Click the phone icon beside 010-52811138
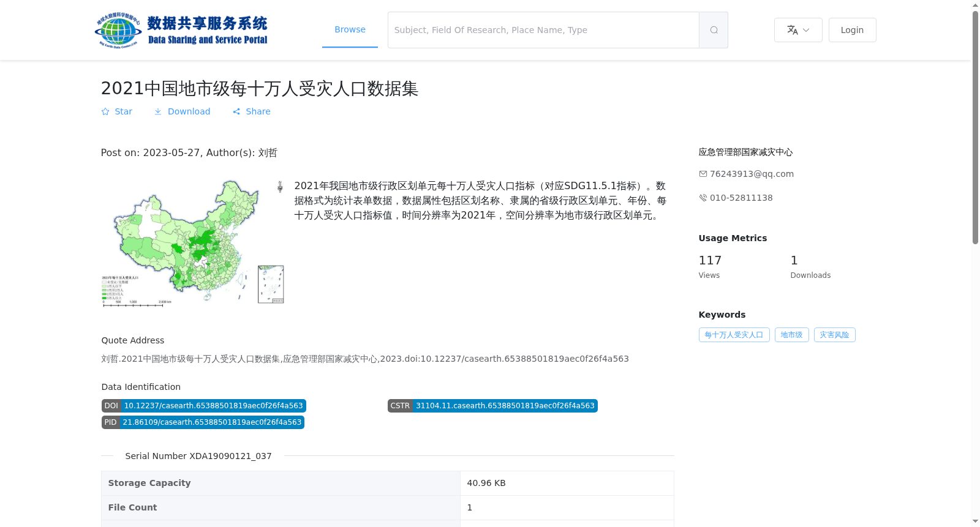The image size is (980, 527). pos(703,198)
